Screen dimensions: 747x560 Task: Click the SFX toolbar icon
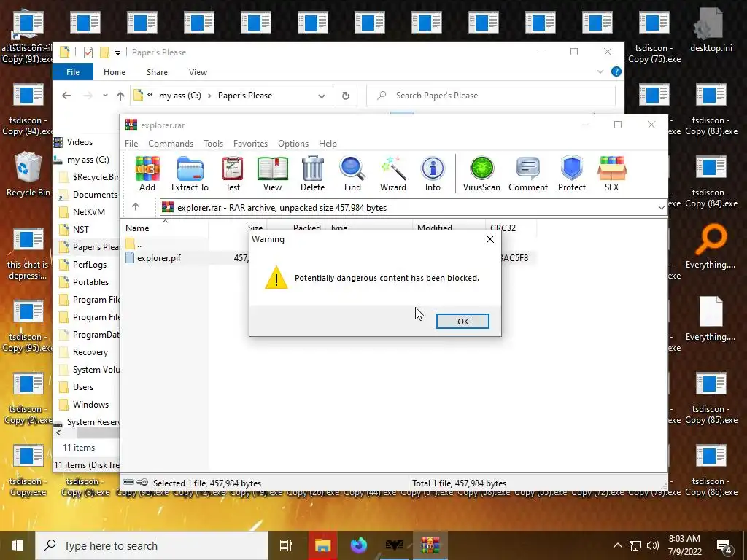[x=612, y=174]
